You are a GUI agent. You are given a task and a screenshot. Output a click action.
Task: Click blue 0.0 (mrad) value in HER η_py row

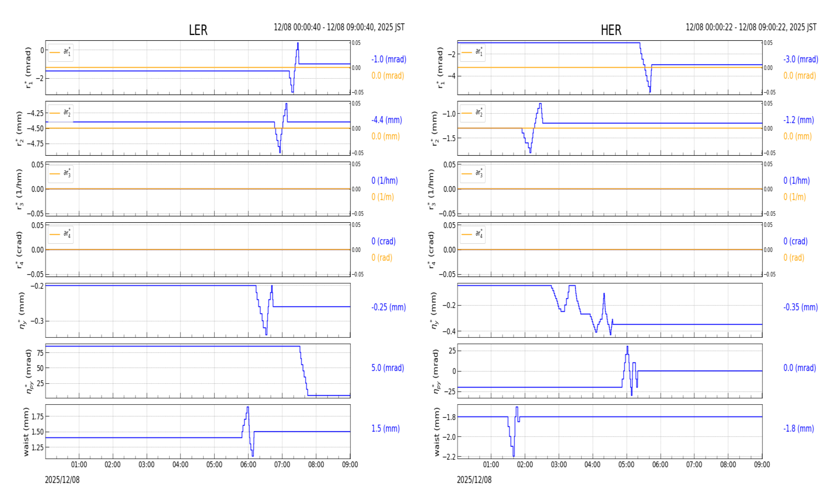click(799, 368)
